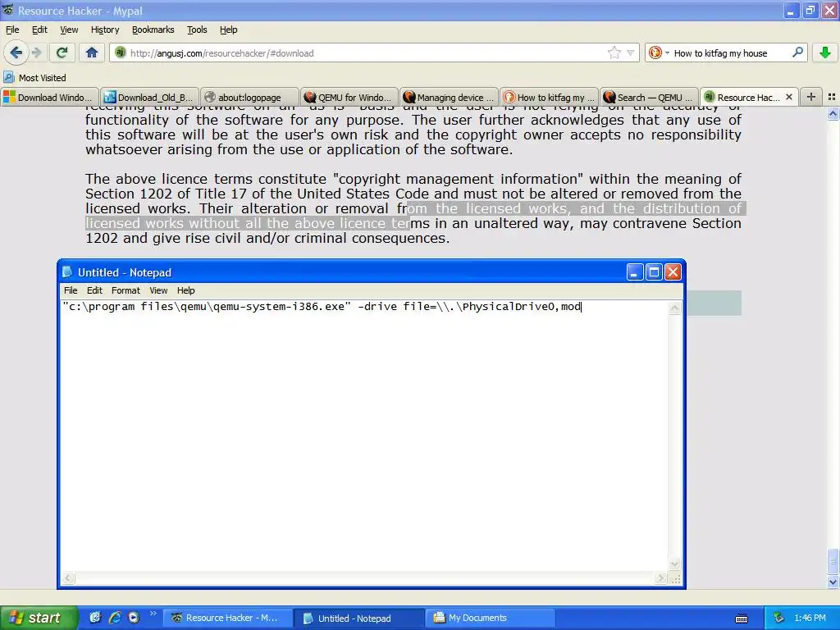Open the list all tabs button
The image size is (840, 630).
point(832,97)
